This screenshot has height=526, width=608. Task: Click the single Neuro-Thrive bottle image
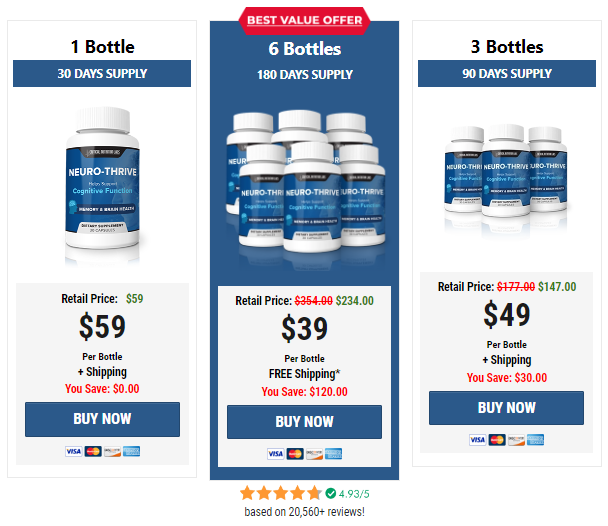(x=102, y=182)
